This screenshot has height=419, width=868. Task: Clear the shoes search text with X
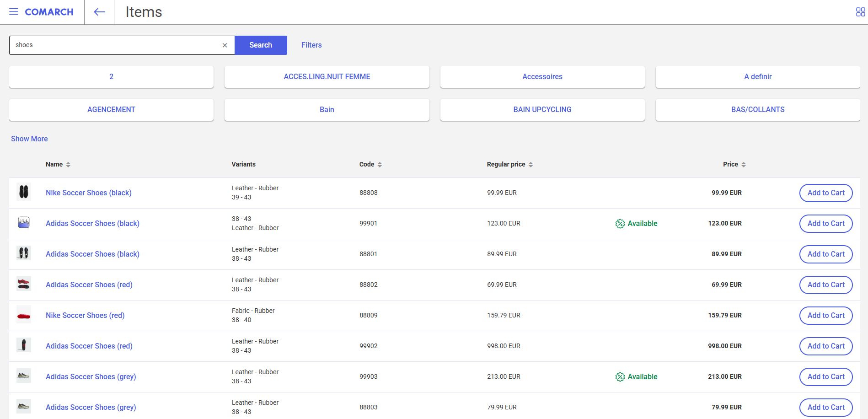(225, 45)
